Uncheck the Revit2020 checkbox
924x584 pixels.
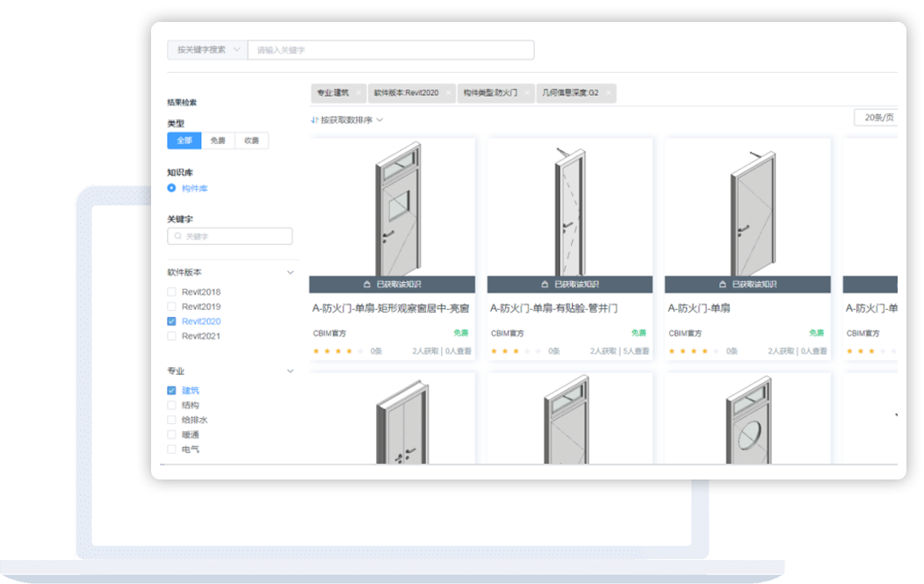pos(172,321)
